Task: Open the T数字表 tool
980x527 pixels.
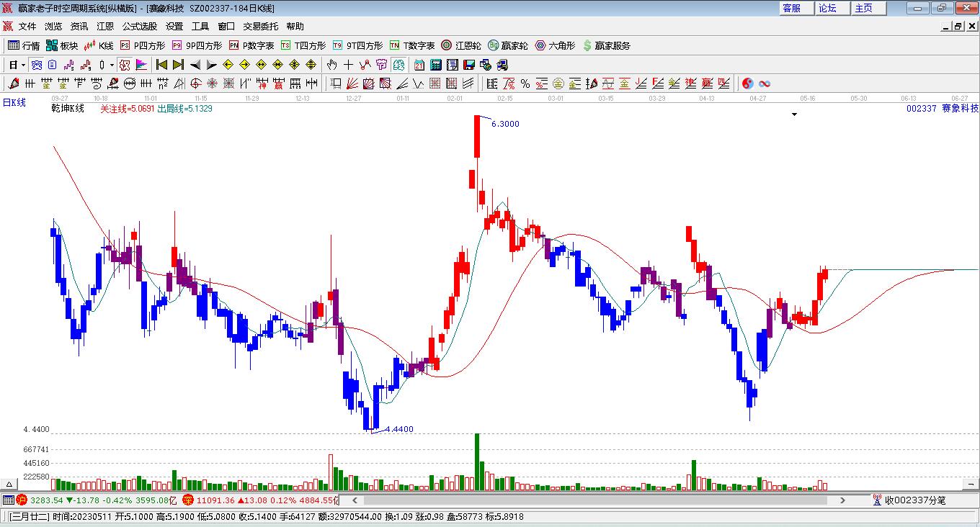Action: tap(412, 45)
